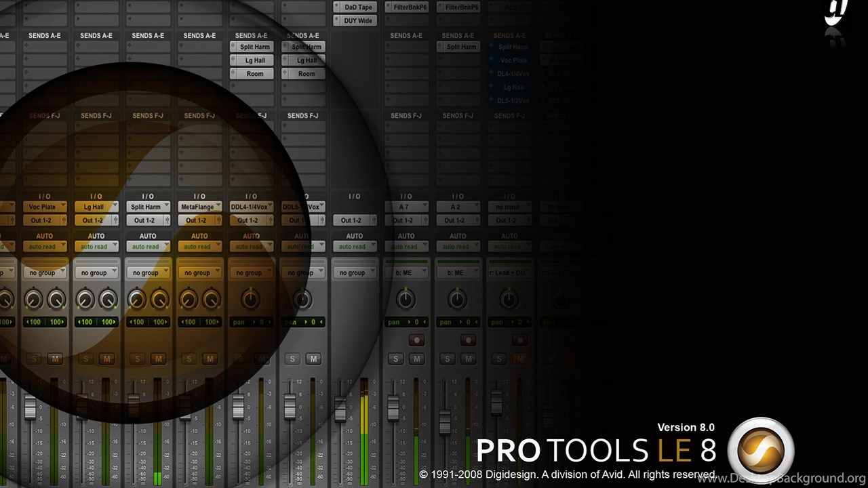
Task: Mute the A 7 track
Action: click(416, 359)
